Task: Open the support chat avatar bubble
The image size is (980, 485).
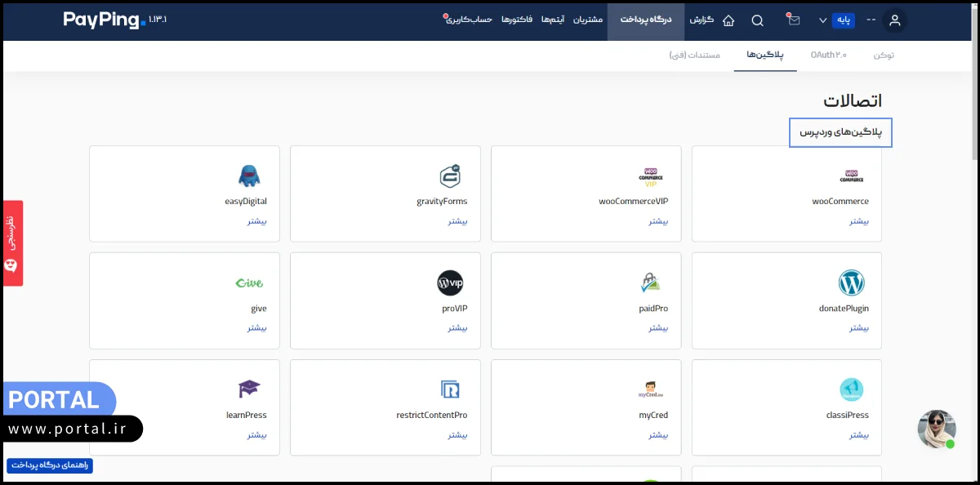Action: tap(936, 429)
